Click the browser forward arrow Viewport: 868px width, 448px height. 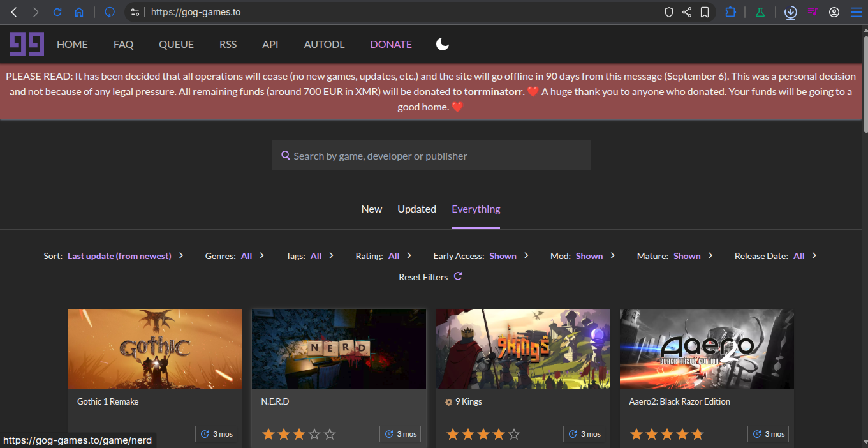click(36, 12)
